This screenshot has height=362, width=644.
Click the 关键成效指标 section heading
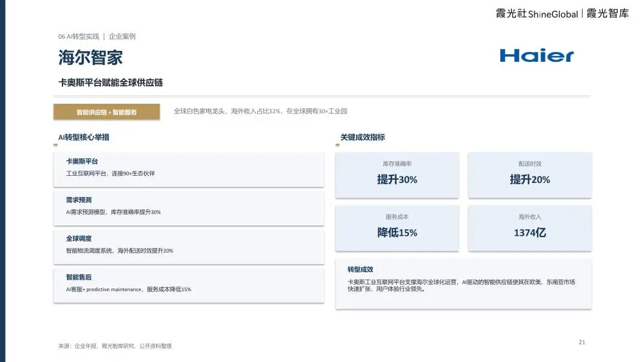pyautogui.click(x=363, y=137)
